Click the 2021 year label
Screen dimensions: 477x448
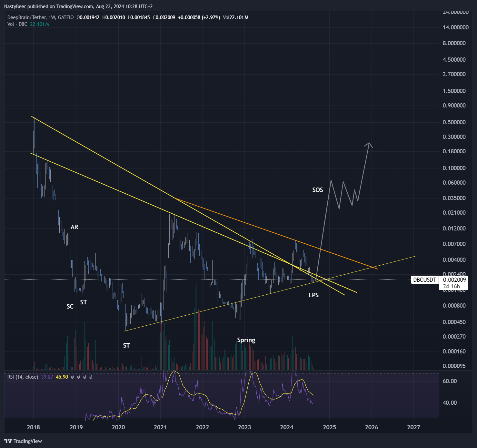(160, 427)
